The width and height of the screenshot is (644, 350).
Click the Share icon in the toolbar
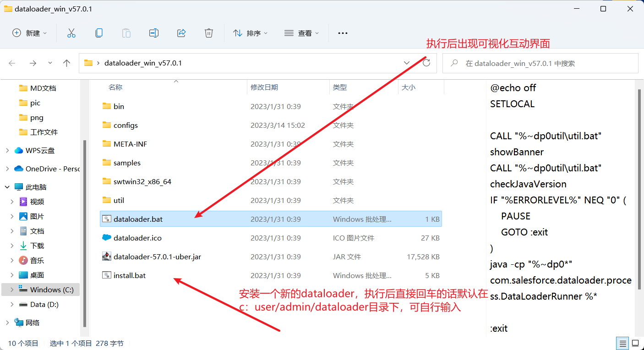click(181, 33)
